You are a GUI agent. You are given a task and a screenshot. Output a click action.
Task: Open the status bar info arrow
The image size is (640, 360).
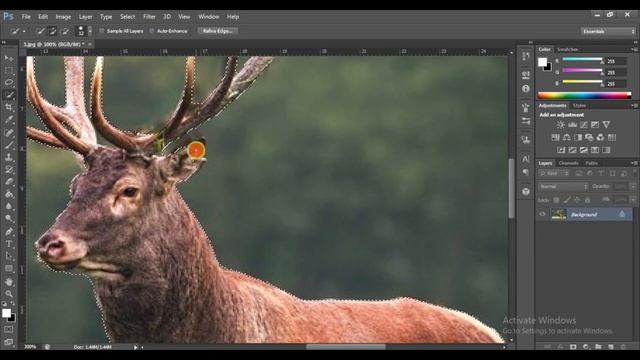click(x=136, y=347)
